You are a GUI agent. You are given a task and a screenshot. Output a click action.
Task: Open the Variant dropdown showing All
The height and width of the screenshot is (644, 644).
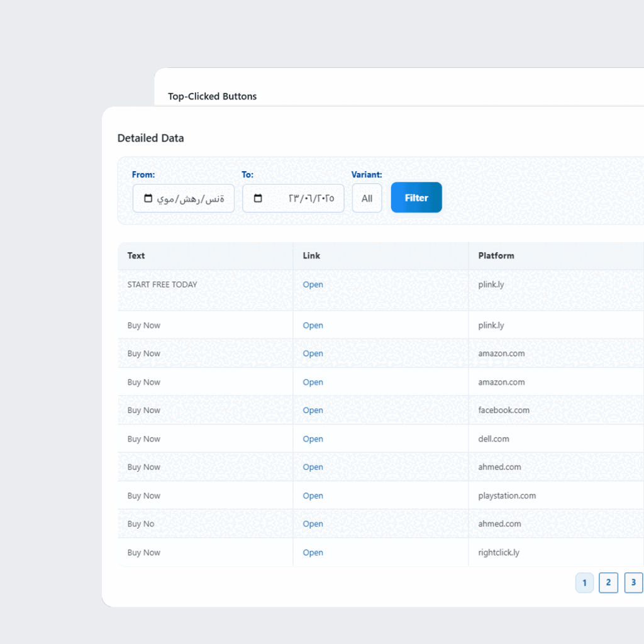point(367,199)
